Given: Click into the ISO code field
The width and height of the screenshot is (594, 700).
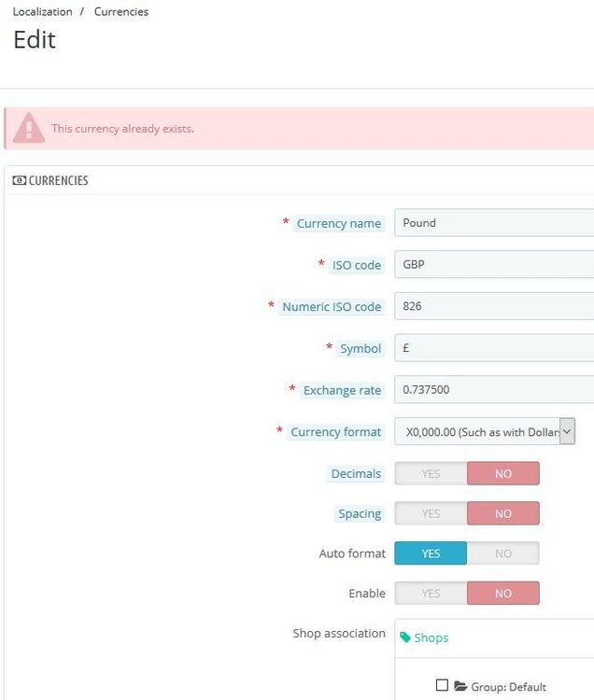Looking at the screenshot, I should click(x=494, y=264).
